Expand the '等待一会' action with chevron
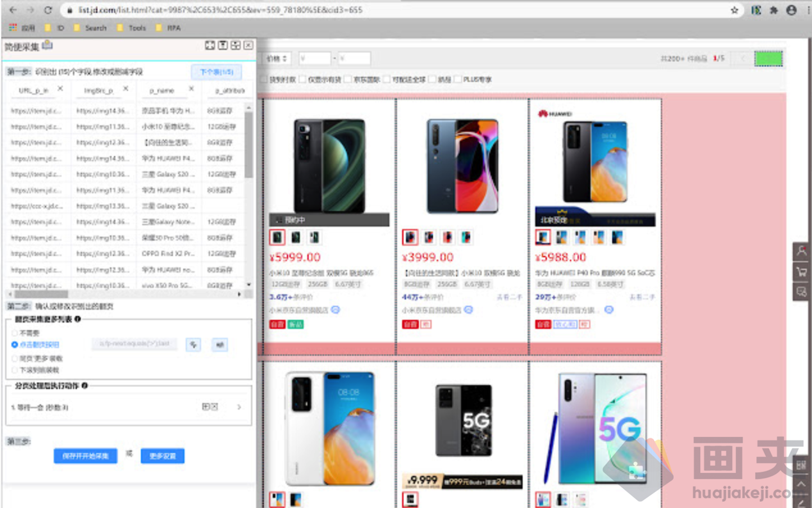Image resolution: width=812 pixels, height=508 pixels. [240, 407]
